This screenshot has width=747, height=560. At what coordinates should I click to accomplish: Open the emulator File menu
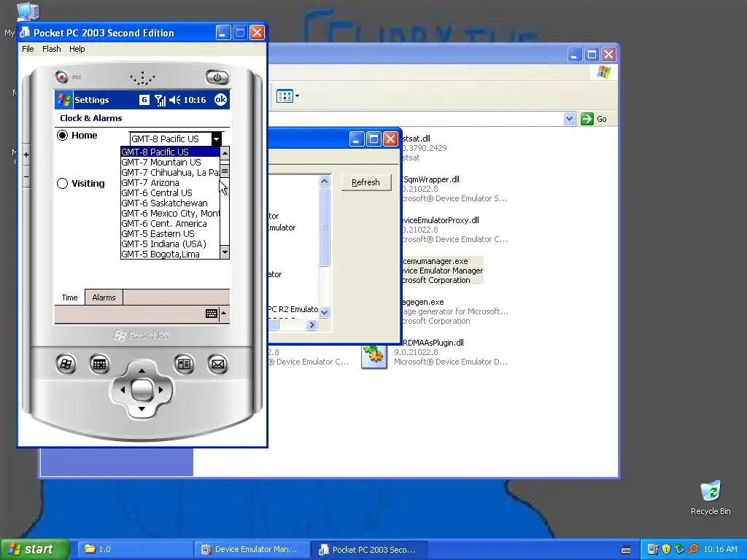click(28, 49)
